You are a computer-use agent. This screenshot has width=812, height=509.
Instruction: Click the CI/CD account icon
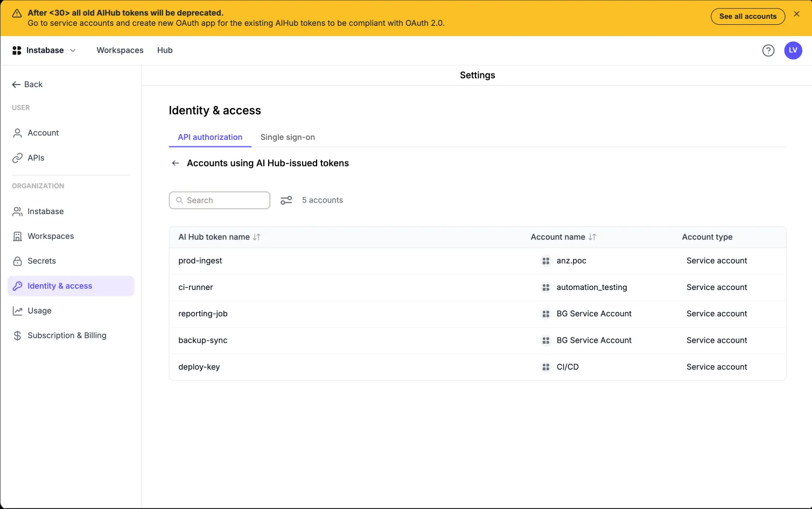coord(545,367)
